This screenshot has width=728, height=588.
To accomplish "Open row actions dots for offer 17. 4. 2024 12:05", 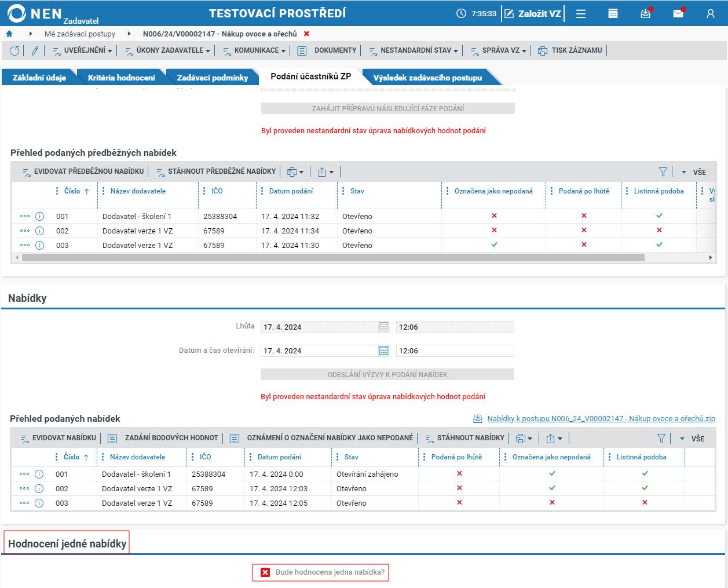I will click(24, 503).
